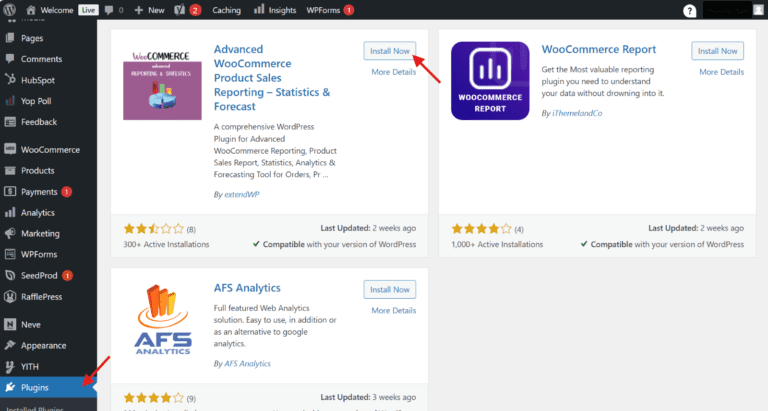Image resolution: width=768 pixels, height=411 pixels.
Task: View More Details for WooCommerce Report
Action: pyautogui.click(x=721, y=72)
